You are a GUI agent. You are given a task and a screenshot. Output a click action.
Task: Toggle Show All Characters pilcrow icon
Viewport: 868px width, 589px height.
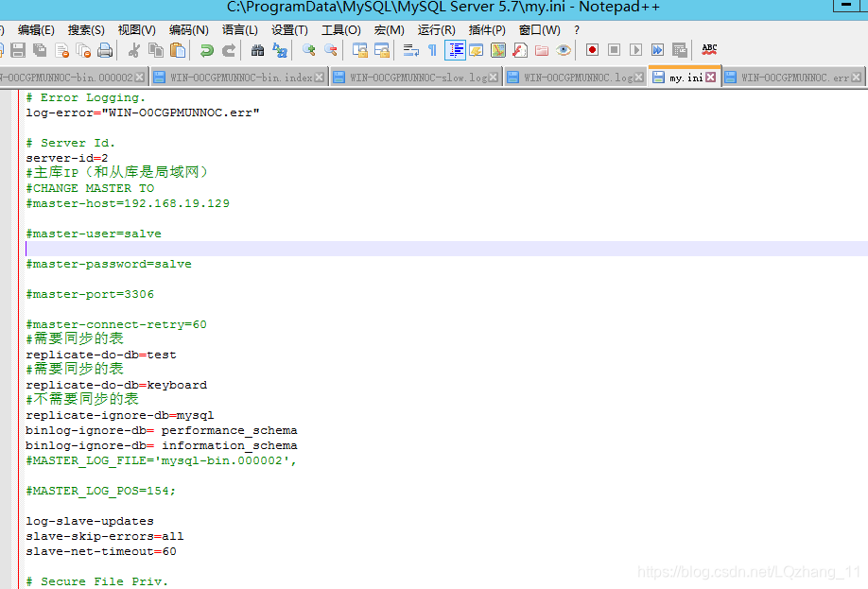[432, 50]
